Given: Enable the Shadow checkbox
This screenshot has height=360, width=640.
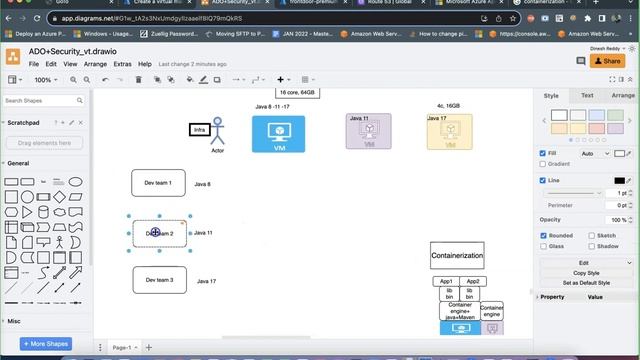Looking at the screenshot, I should pos(591,246).
